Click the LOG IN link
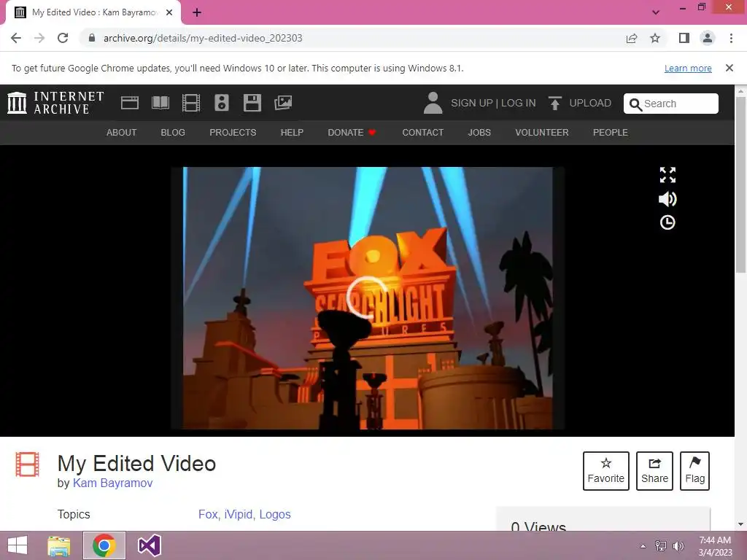The width and height of the screenshot is (747, 560). (x=519, y=103)
